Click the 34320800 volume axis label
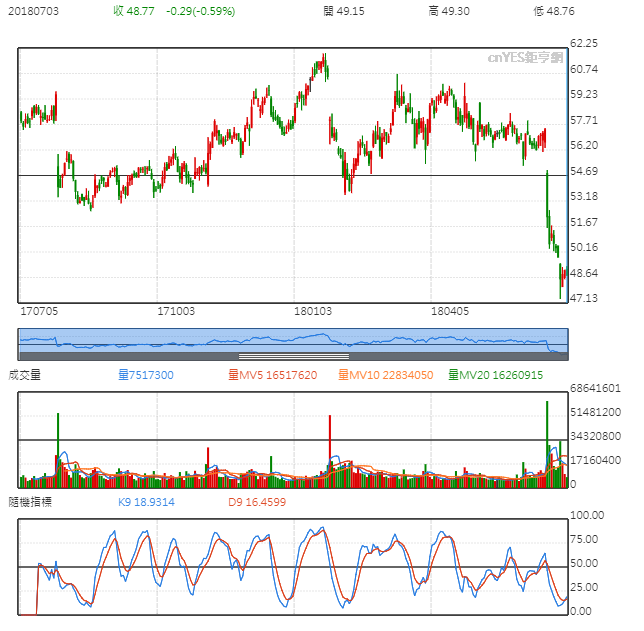Image resolution: width=644 pixels, height=631 pixels. pos(595,436)
